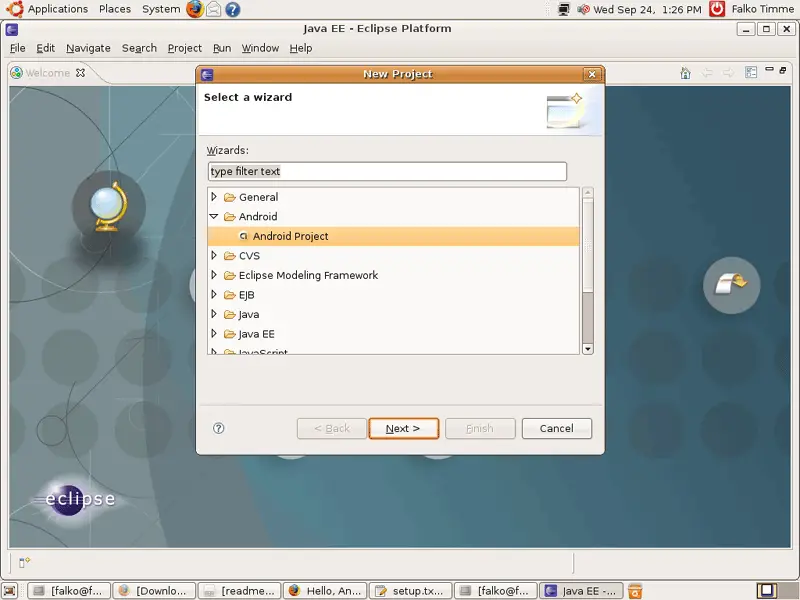
Task: Click the disabled < Back button
Action: pos(332,429)
